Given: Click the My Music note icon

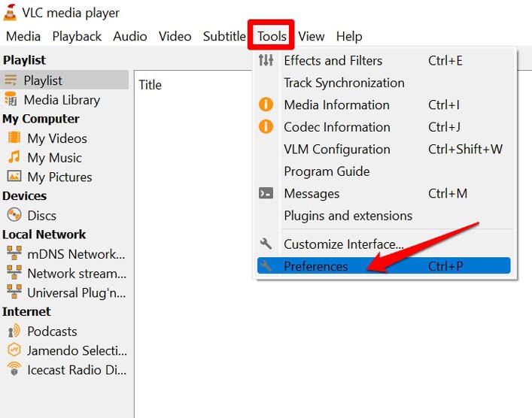Looking at the screenshot, I should (14, 156).
